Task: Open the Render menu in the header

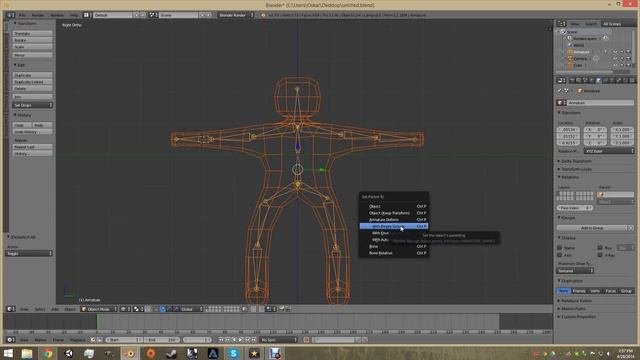Action: click(x=38, y=15)
